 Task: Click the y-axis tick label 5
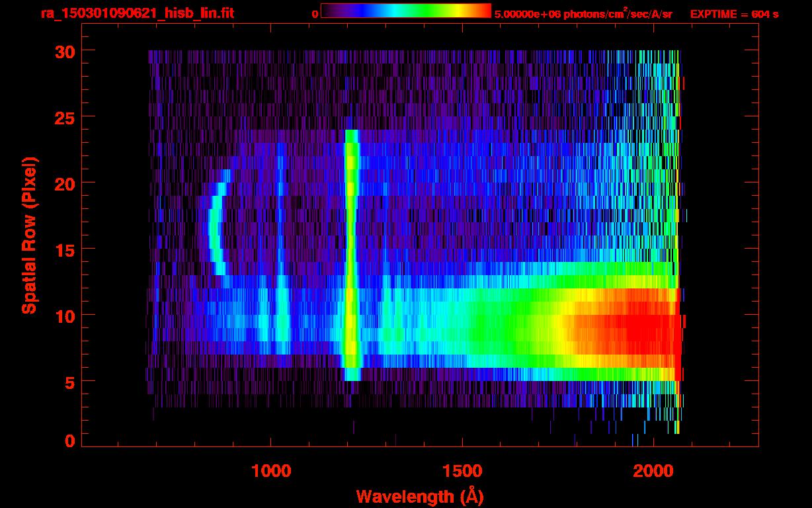coord(70,382)
